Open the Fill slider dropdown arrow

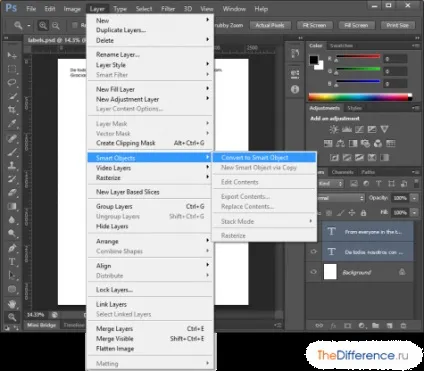tap(414, 212)
